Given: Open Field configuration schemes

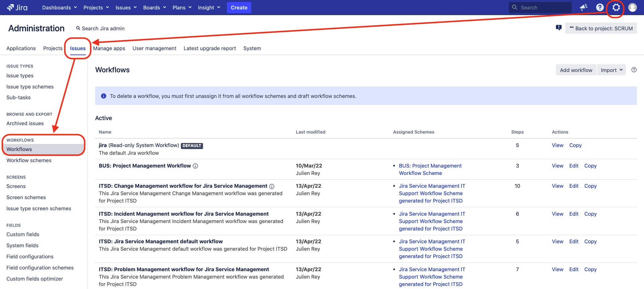Looking at the screenshot, I should tap(40, 268).
